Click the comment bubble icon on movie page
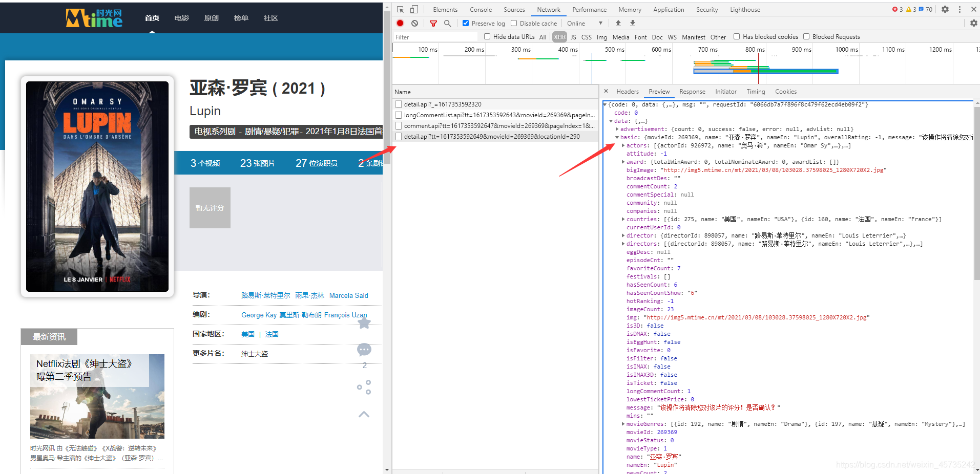Viewport: 980px width, 474px height. tap(364, 350)
